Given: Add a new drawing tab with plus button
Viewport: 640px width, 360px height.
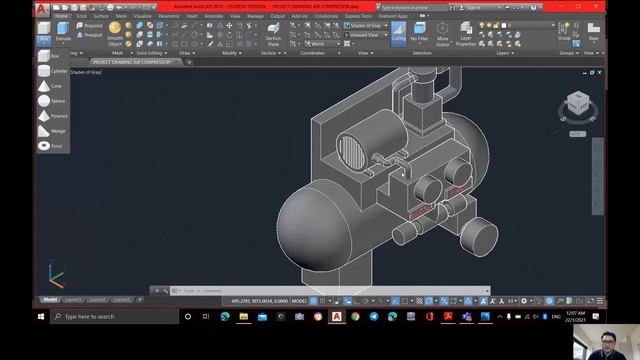Looking at the screenshot, I should 189,62.
